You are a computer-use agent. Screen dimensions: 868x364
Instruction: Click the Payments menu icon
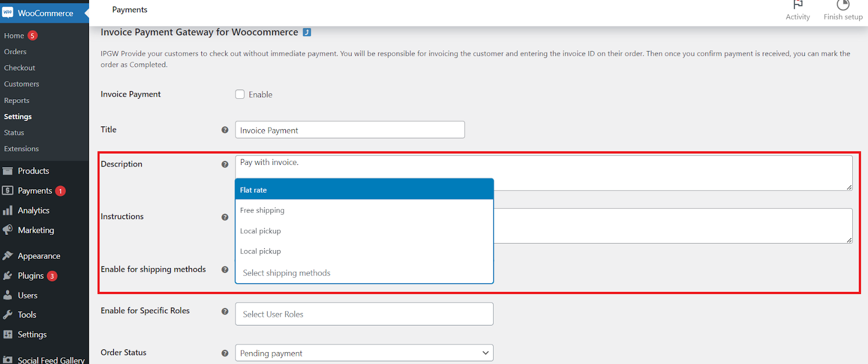[x=8, y=190]
